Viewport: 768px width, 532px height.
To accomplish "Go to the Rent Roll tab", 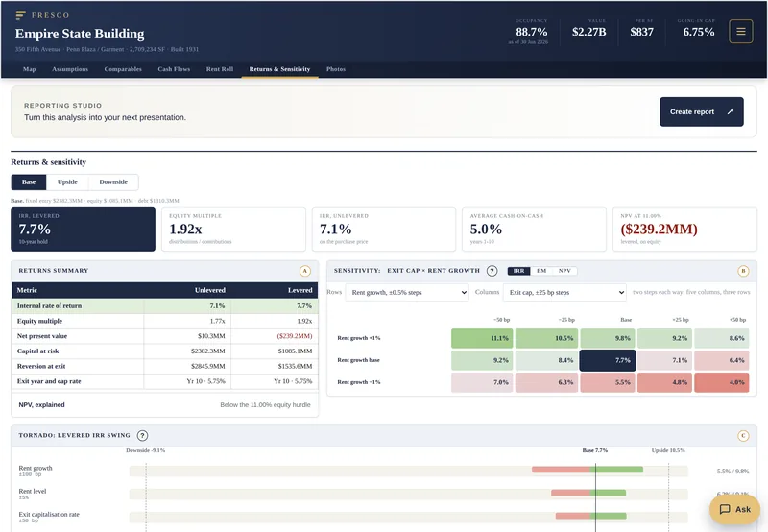I will tap(220, 69).
